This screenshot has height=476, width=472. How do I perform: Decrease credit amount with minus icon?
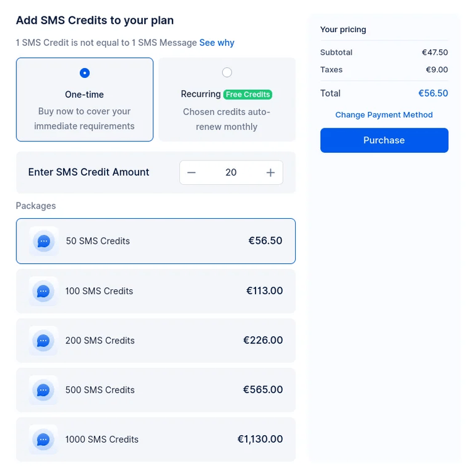point(191,173)
